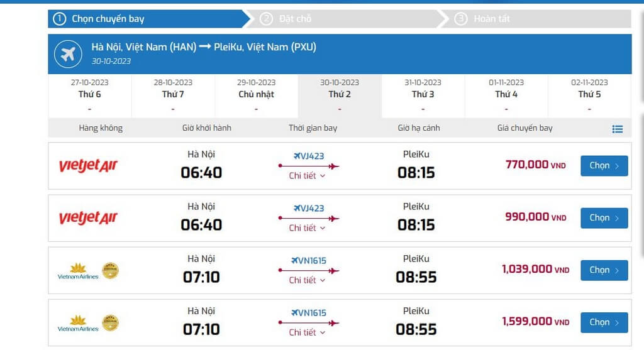Open Chi tiết for 1,599,000 VND flight

(x=308, y=332)
